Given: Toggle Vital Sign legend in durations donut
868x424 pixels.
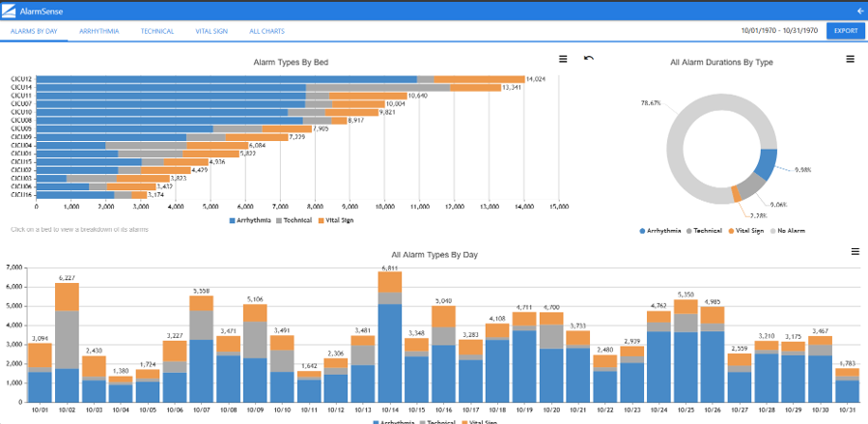Looking at the screenshot, I should [746, 230].
